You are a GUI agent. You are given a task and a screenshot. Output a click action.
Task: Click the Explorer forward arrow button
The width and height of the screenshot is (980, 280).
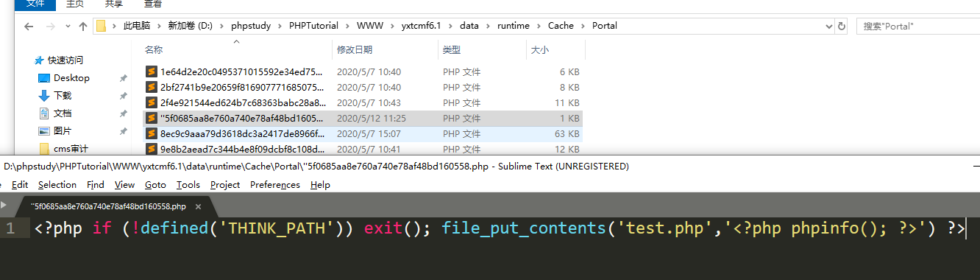click(51, 26)
